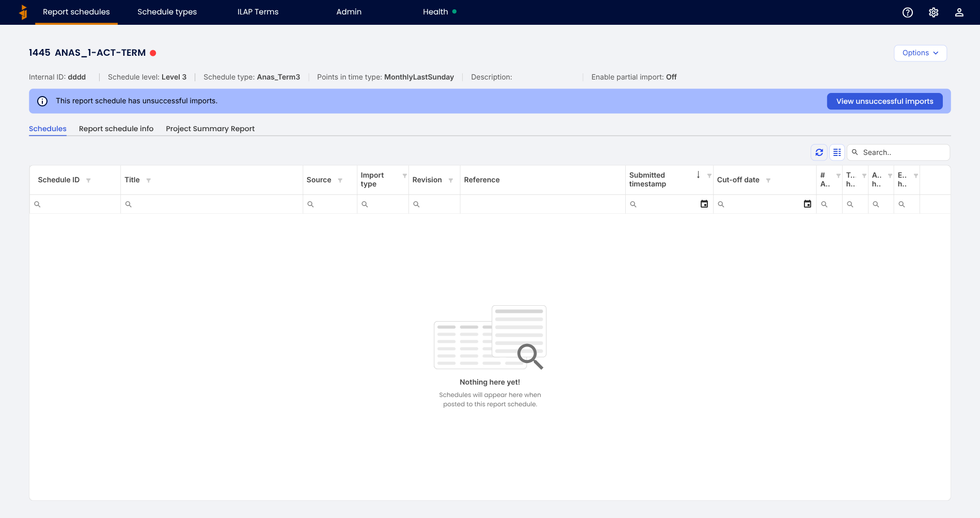Open the user profile icon
The width and height of the screenshot is (980, 518).
point(959,12)
